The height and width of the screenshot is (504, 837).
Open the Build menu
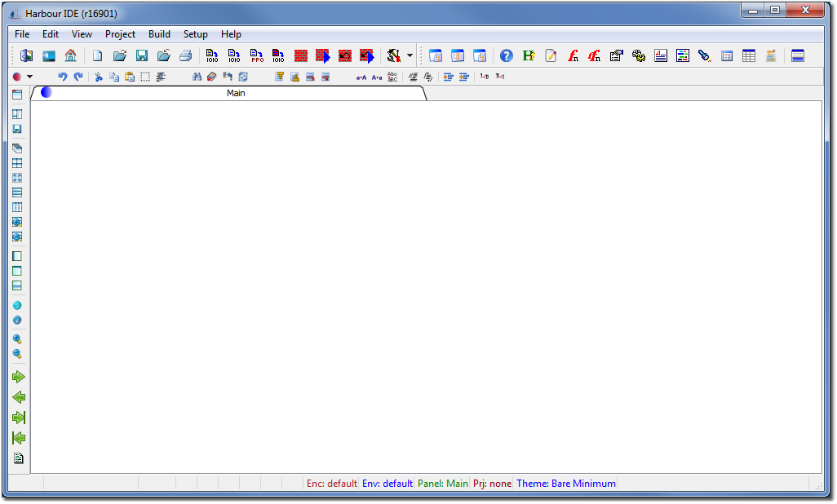159,34
